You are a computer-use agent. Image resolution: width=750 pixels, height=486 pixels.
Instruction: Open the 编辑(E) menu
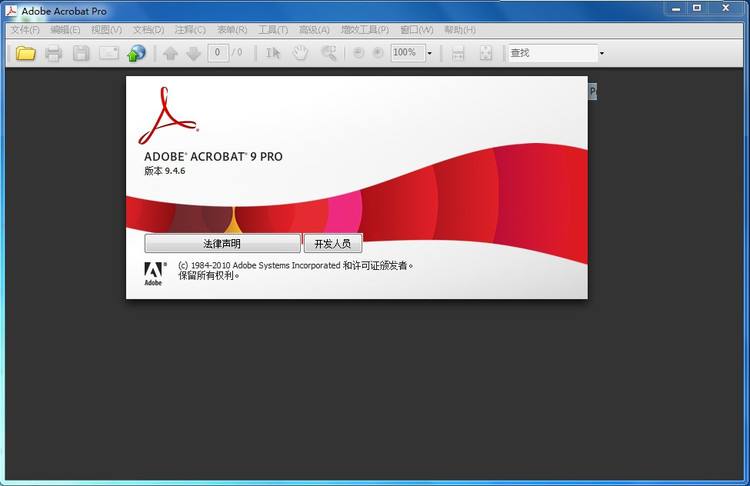click(65, 30)
